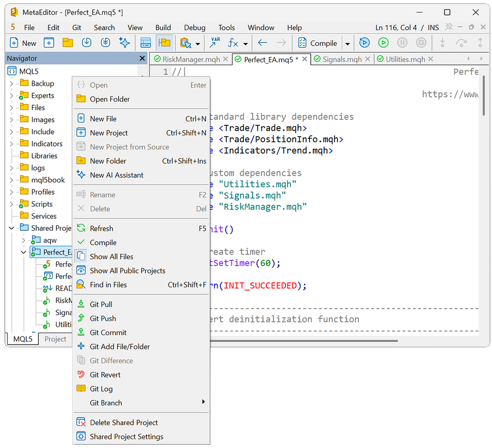The height and width of the screenshot is (448, 492).
Task: Choose New Folder in context menu
Action: pyautogui.click(x=141, y=161)
